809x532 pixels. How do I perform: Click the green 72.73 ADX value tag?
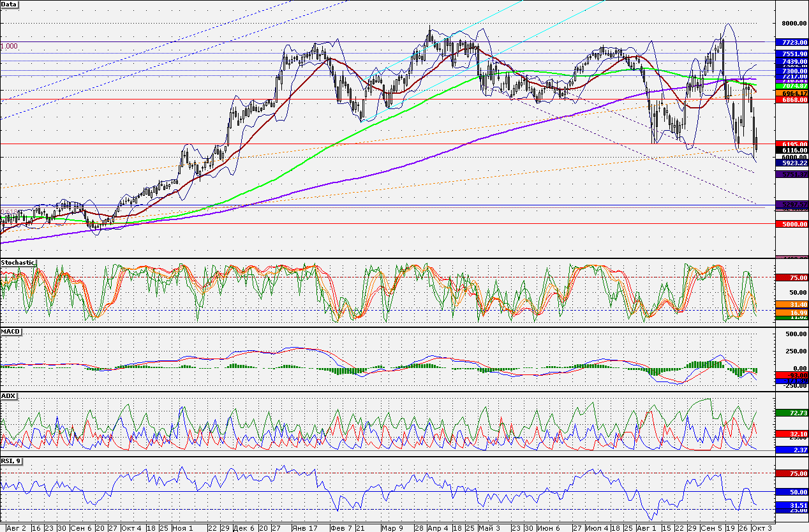coord(791,413)
